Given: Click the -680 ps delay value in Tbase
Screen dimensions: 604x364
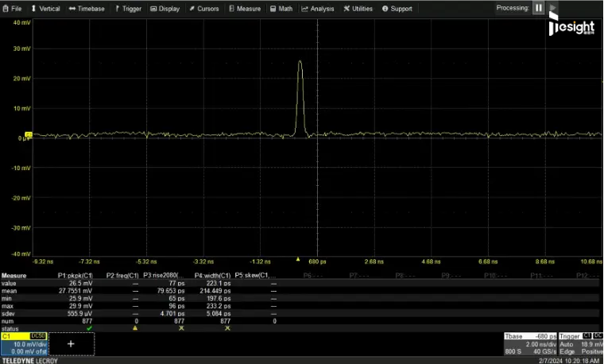Looking at the screenshot, I should (546, 336).
